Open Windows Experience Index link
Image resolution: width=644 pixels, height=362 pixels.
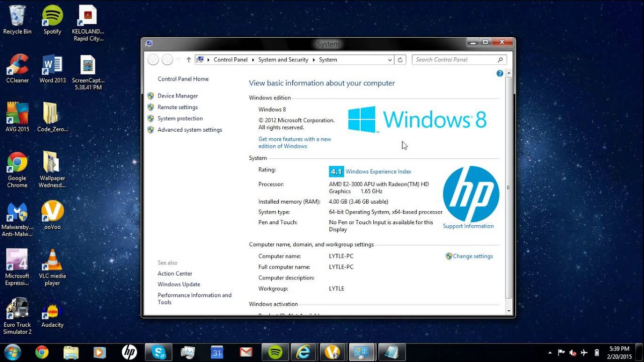pos(378,171)
